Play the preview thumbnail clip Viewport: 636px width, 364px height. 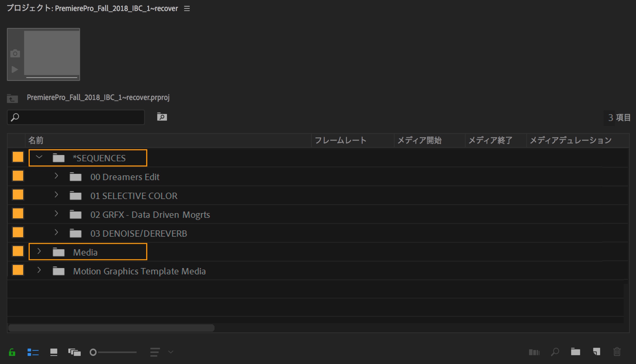[15, 69]
